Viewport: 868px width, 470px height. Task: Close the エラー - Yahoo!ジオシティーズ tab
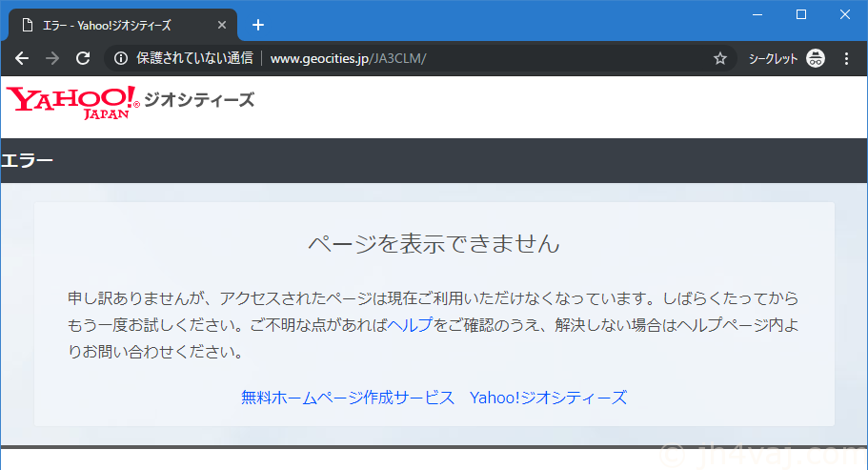pos(221,25)
